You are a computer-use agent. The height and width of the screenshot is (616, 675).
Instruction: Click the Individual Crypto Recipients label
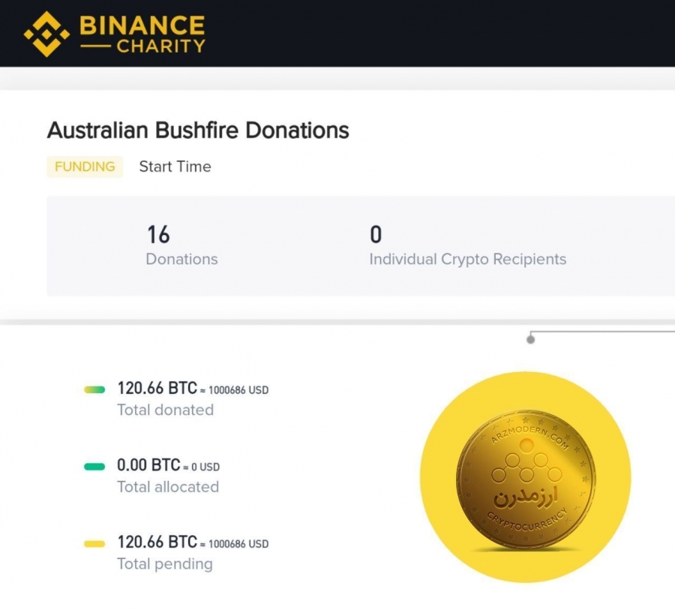click(468, 260)
